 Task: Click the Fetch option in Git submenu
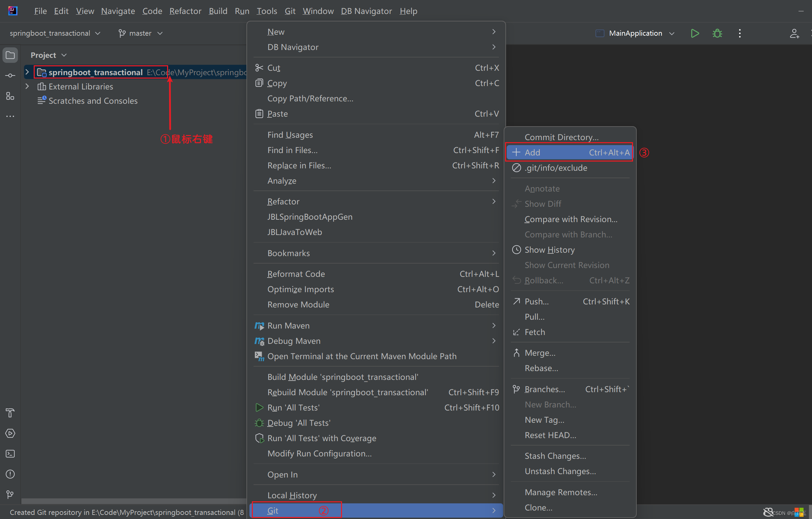pos(534,331)
